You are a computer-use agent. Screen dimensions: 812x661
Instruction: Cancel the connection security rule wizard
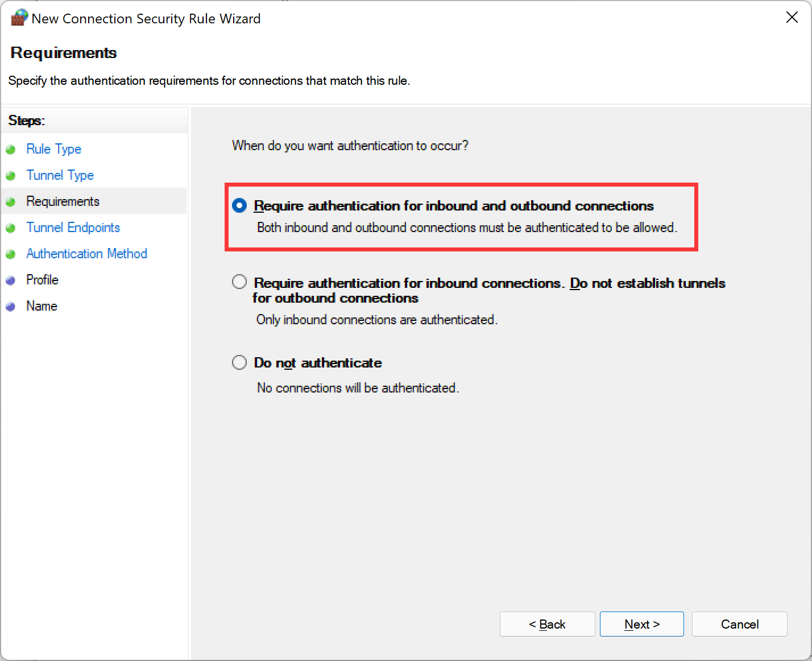(739, 624)
